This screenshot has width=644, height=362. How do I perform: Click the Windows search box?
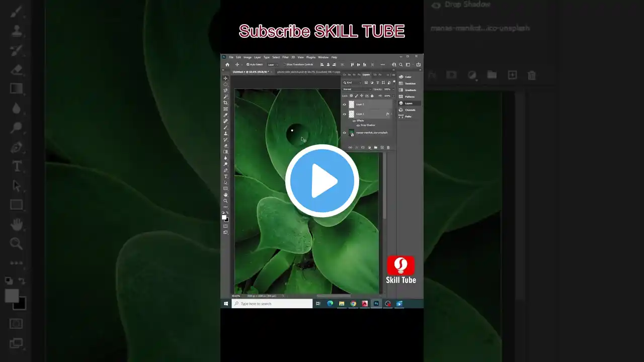click(x=272, y=304)
